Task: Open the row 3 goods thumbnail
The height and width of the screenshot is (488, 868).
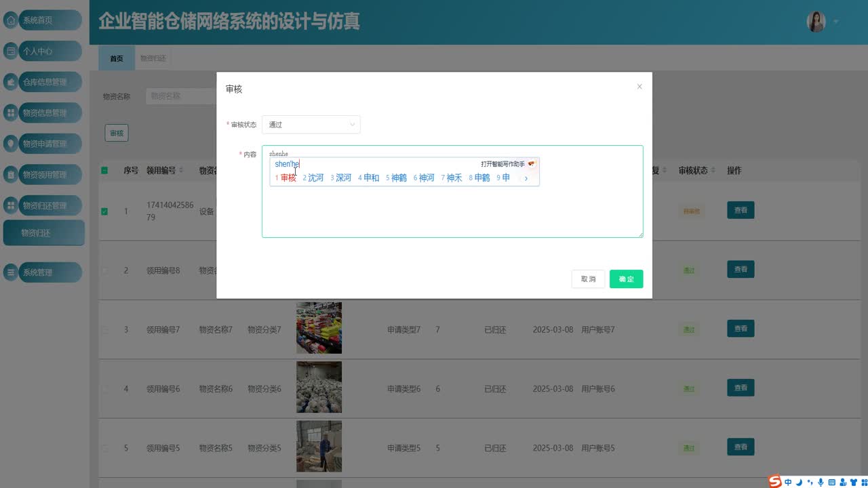Action: tap(319, 328)
